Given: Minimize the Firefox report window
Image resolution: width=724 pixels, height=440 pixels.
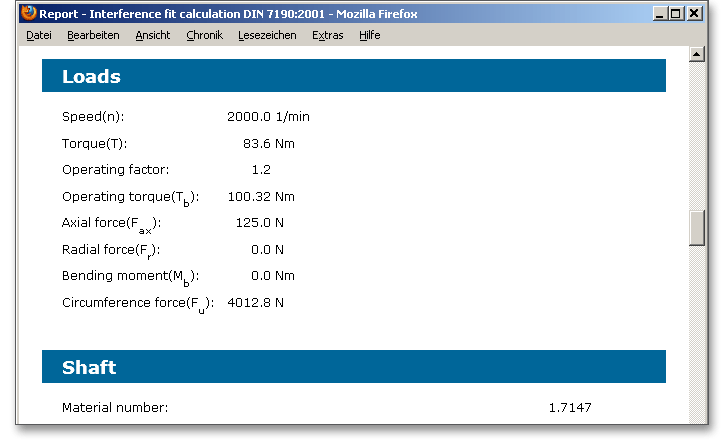Looking at the screenshot, I should pyautogui.click(x=659, y=14).
